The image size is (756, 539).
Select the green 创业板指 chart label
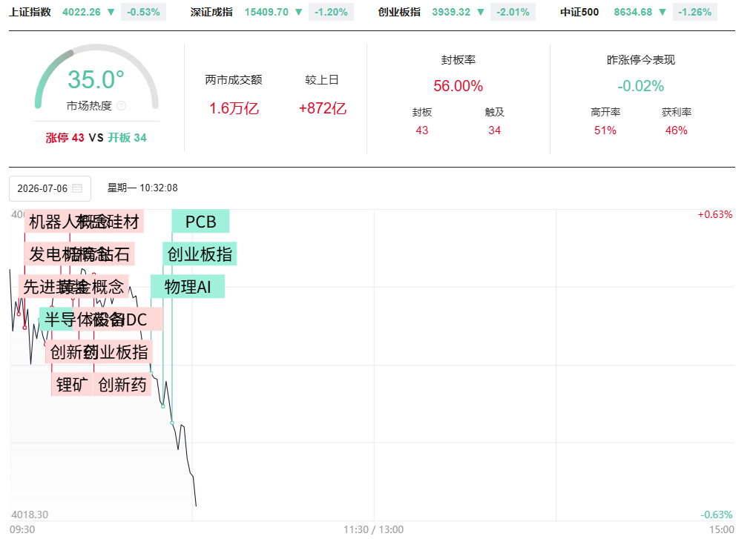[x=200, y=254]
